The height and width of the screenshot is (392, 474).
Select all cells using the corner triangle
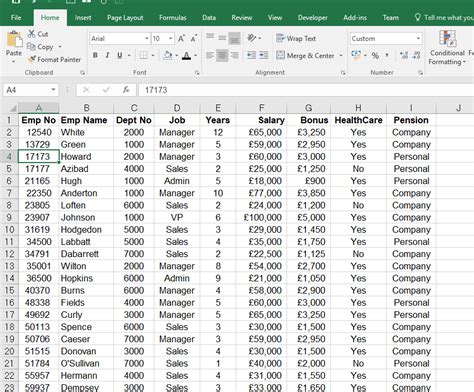[13, 108]
